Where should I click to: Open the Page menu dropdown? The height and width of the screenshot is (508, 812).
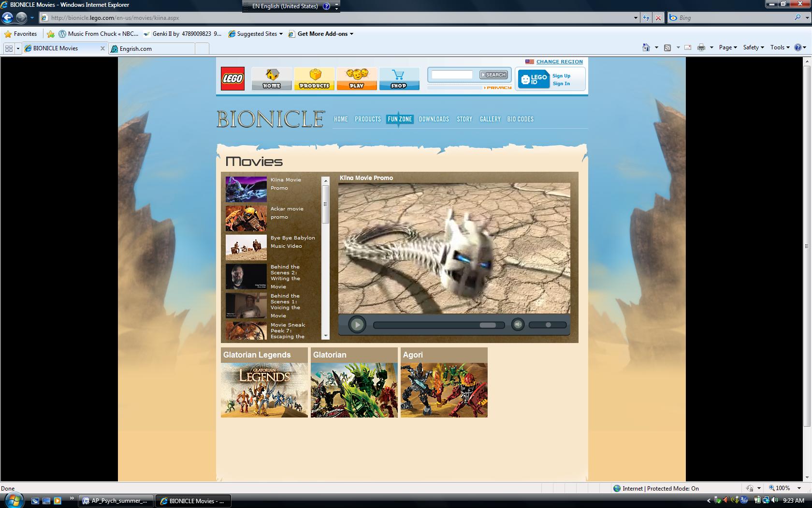728,47
